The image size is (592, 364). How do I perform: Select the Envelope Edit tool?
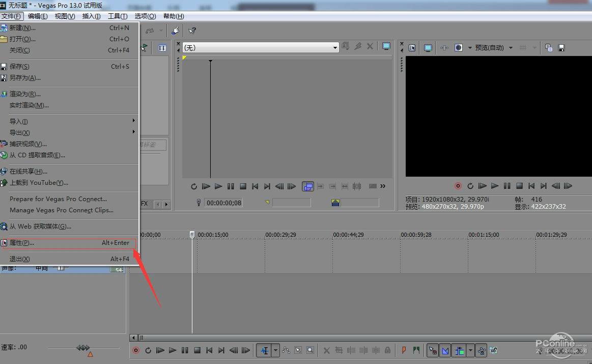point(286,350)
